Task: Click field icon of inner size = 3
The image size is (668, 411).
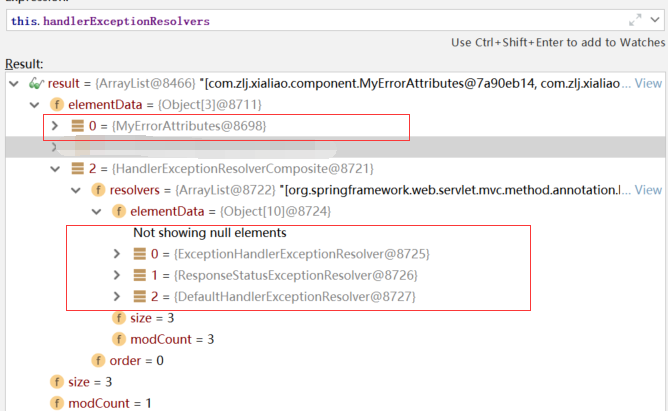Action: 119,318
